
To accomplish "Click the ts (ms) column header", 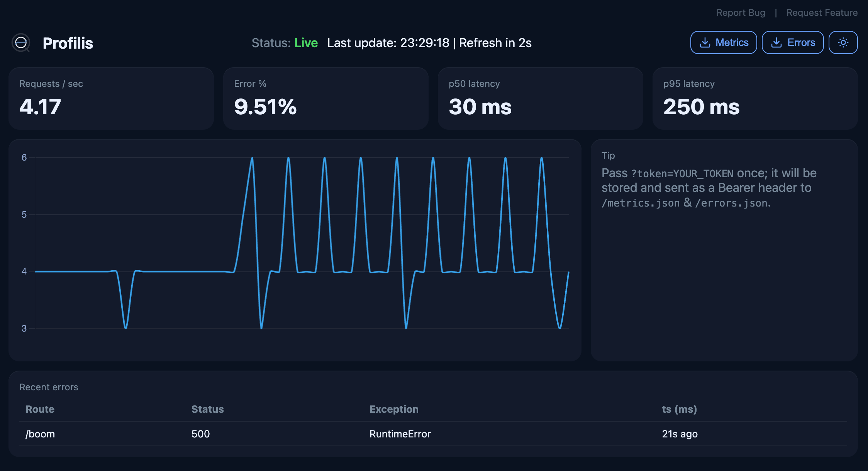I will click(x=679, y=409).
